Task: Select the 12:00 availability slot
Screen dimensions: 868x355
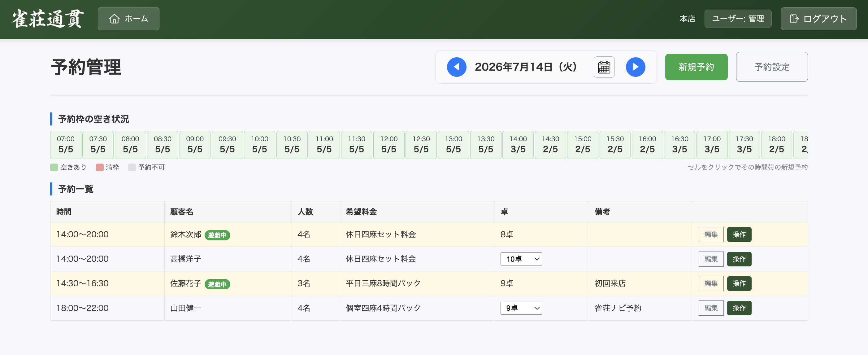Action: [389, 145]
